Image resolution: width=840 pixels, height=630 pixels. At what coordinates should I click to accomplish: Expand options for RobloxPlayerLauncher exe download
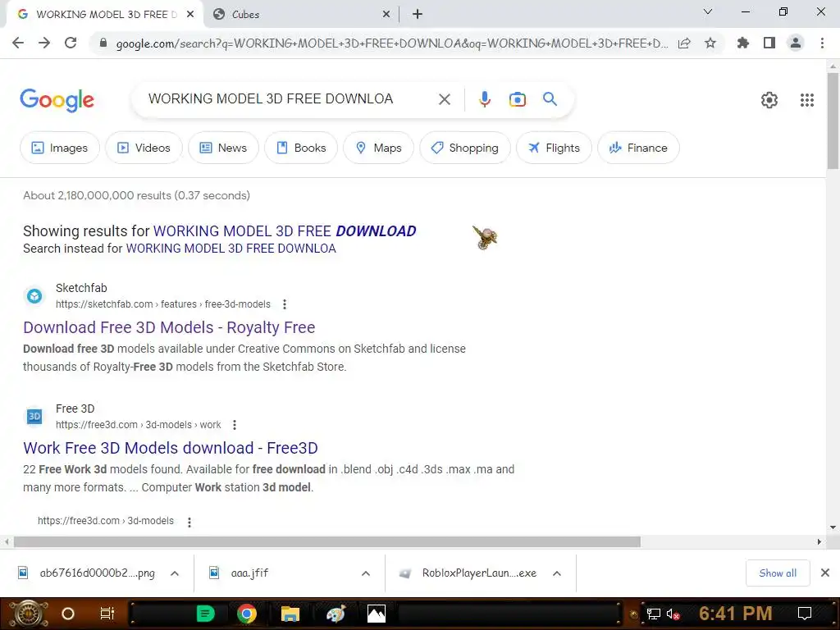click(557, 573)
